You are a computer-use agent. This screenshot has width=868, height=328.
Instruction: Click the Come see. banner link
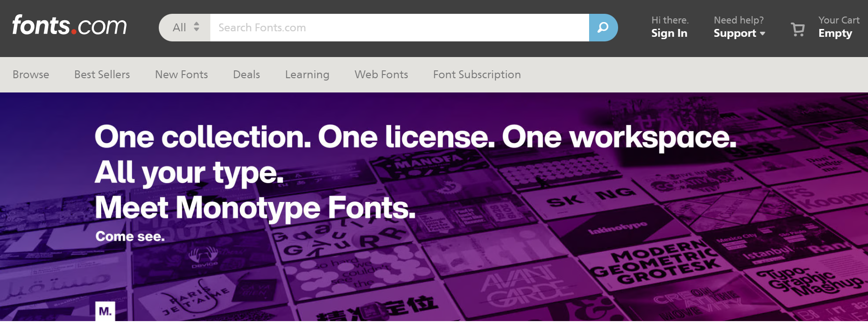click(130, 236)
